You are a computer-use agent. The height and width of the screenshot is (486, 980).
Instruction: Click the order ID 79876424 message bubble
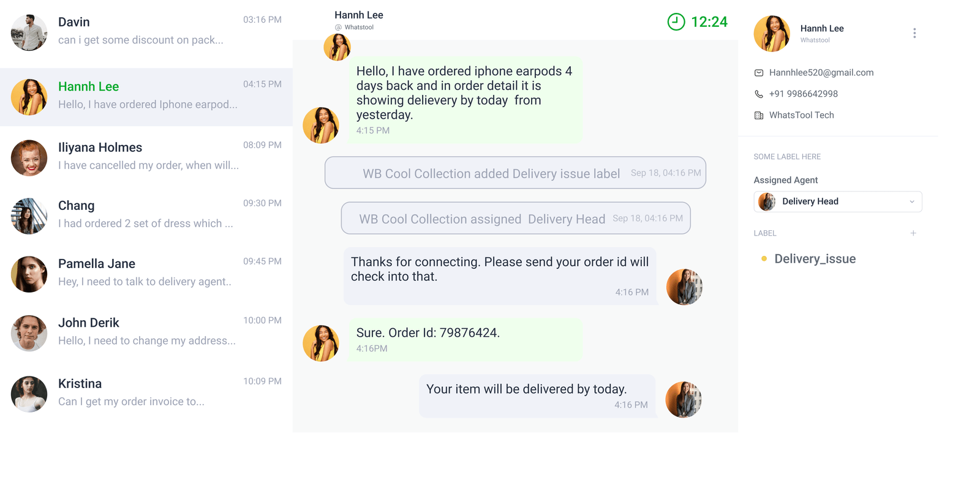[x=464, y=340]
